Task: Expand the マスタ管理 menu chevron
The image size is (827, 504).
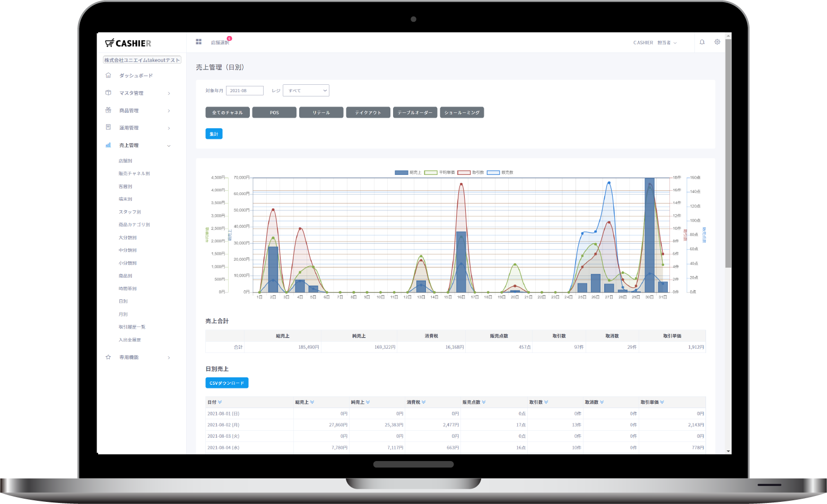Action: 169,93
